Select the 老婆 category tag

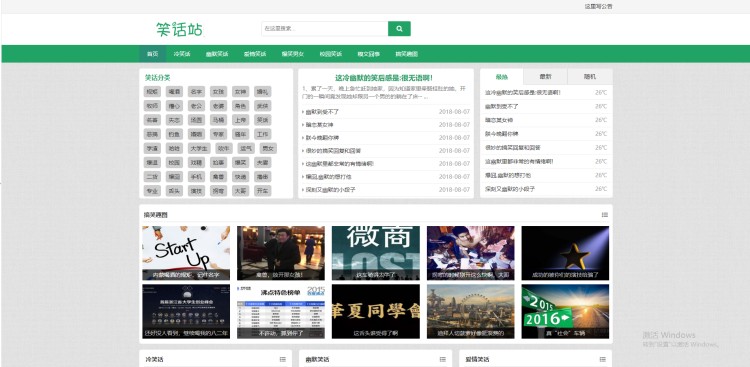pyautogui.click(x=218, y=106)
